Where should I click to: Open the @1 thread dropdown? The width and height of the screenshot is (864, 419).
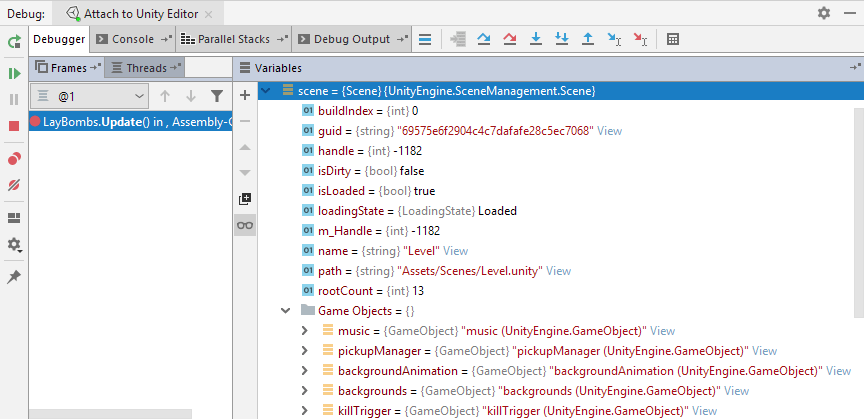(90, 96)
